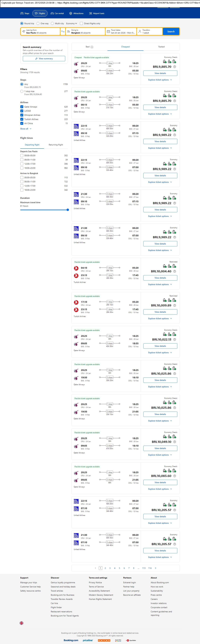The image size is (200, 644).
Task: Open the Economy cabin class dropdown
Action: click(x=71, y=24)
